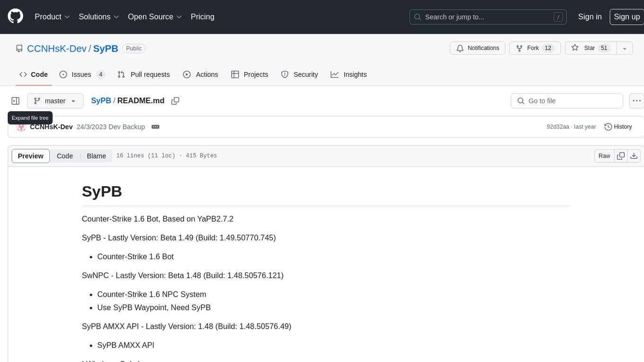
Task: Switch to the Projects tab
Action: (250, 74)
